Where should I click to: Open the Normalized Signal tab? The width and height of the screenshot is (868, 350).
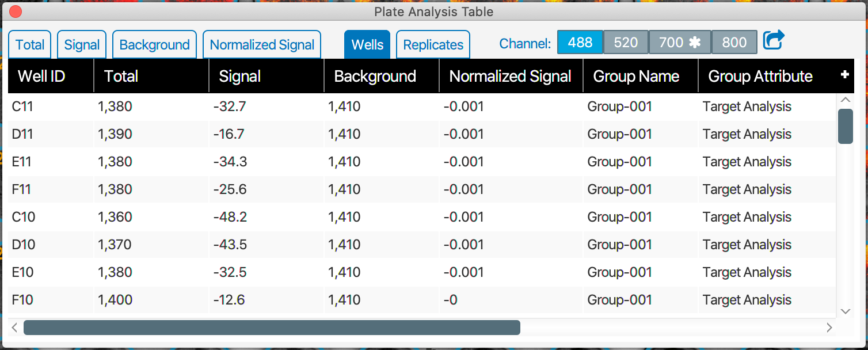(x=262, y=45)
